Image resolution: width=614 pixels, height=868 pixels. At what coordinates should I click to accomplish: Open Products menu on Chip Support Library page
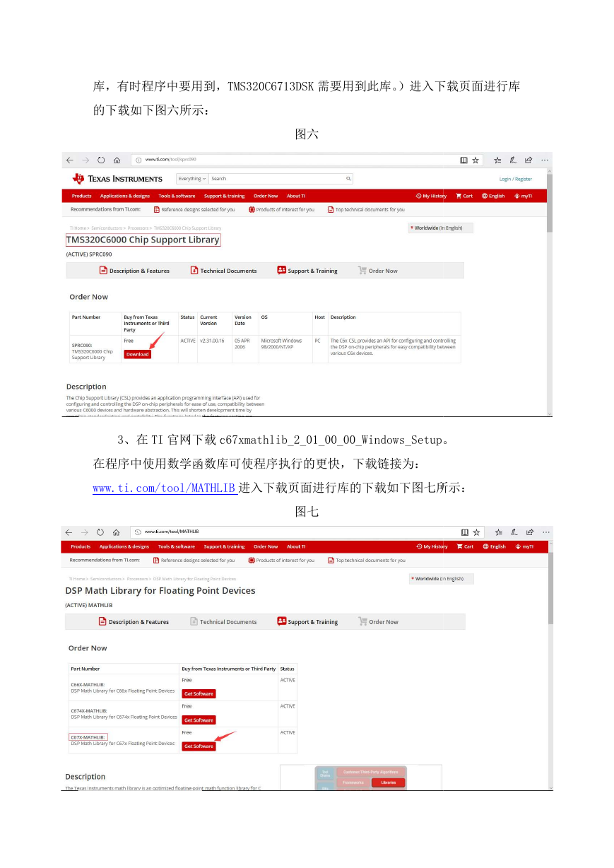click(x=81, y=196)
